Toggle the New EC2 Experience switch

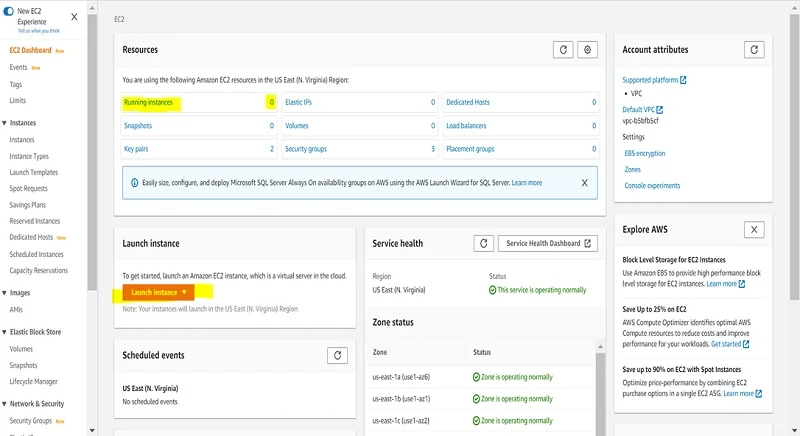pos(8,11)
